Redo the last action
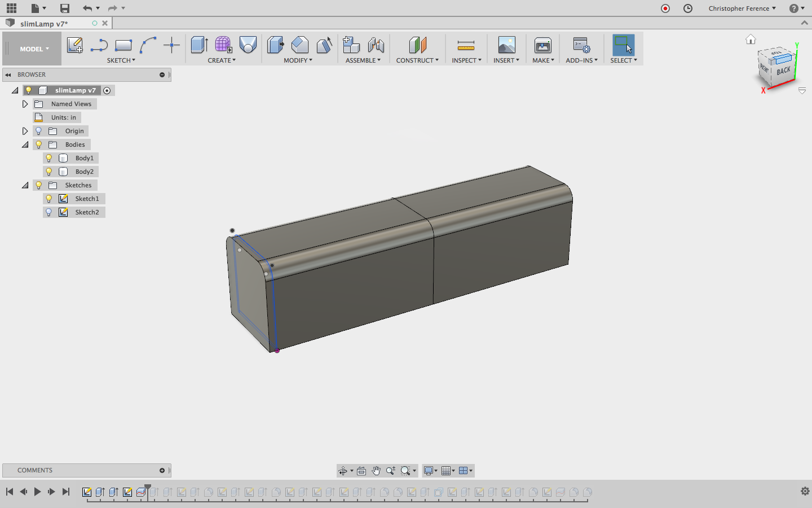Screen dimensions: 812x508 tap(112, 8)
